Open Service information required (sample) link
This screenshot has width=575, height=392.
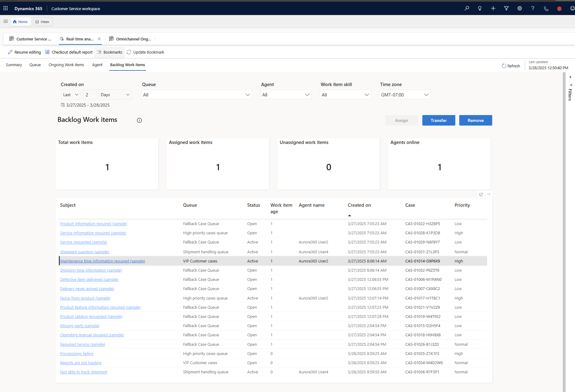[93, 233]
